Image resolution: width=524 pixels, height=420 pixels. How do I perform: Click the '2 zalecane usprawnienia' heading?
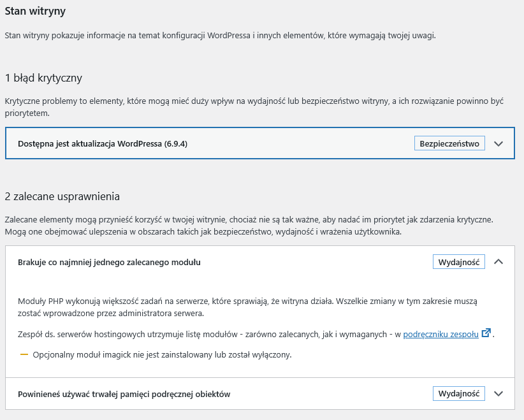coord(62,196)
